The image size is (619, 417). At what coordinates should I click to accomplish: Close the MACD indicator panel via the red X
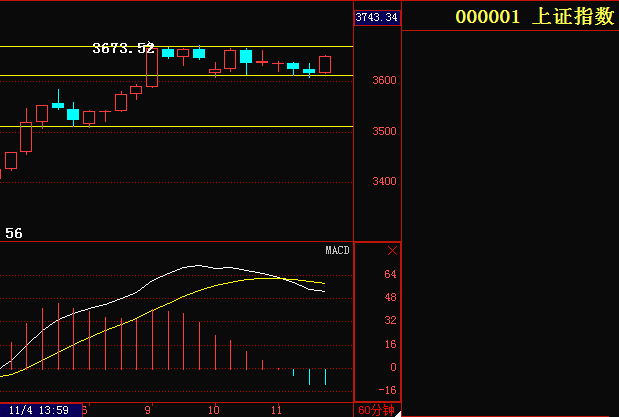click(392, 251)
